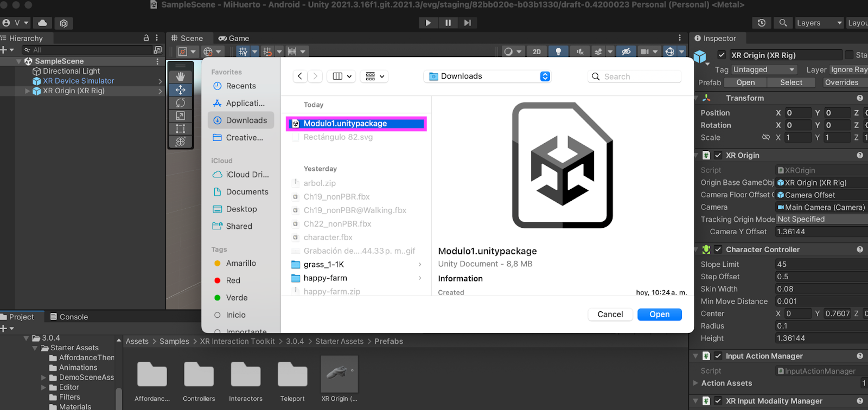Toggle scene audio icon

coord(580,52)
